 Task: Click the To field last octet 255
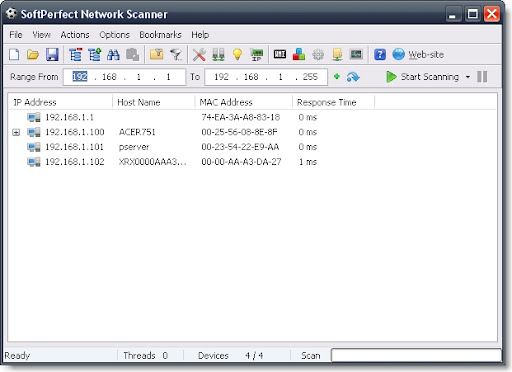click(x=310, y=77)
